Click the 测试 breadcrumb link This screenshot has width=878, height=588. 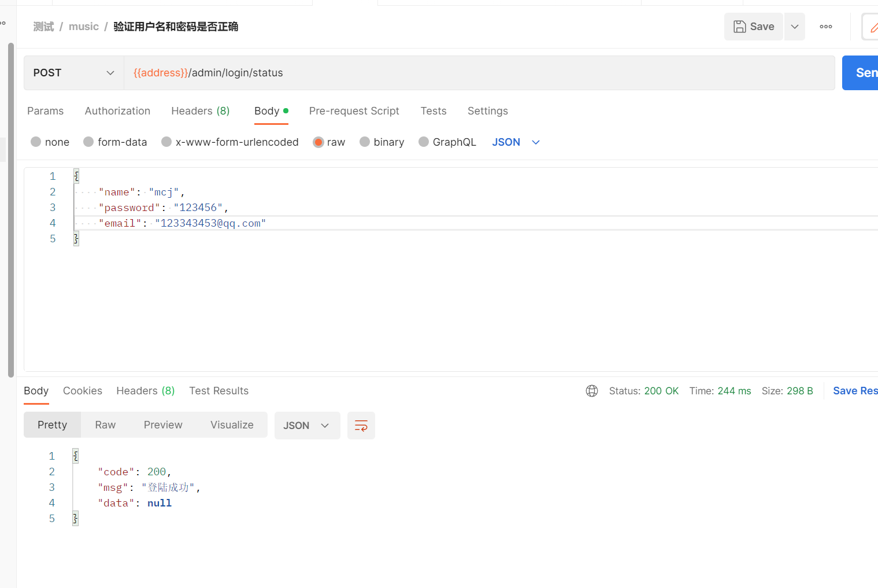coord(43,27)
